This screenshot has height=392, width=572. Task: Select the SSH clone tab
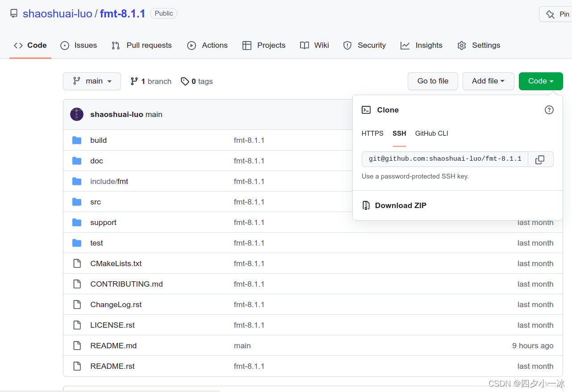click(x=399, y=133)
